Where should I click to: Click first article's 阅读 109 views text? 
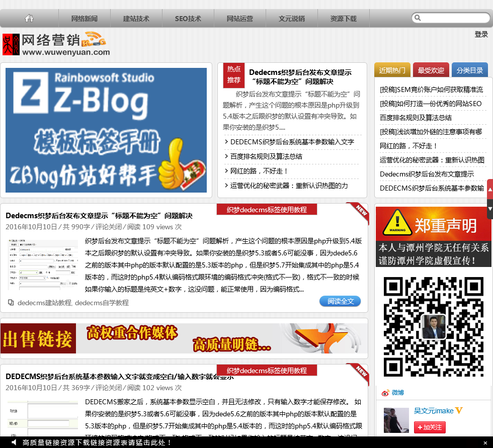pyautogui.click(x=154, y=227)
